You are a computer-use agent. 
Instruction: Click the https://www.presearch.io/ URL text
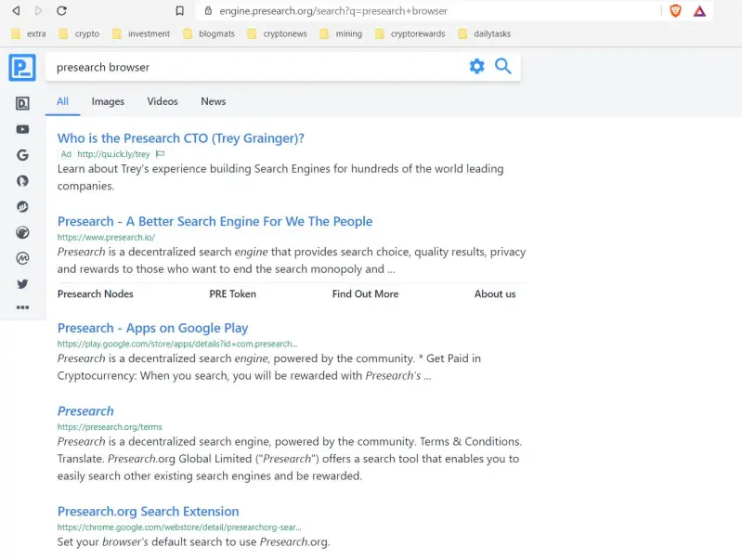pos(106,237)
